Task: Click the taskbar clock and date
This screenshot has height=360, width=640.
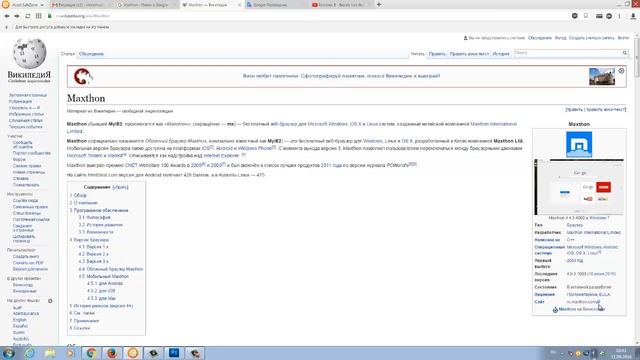Action: pos(621,353)
